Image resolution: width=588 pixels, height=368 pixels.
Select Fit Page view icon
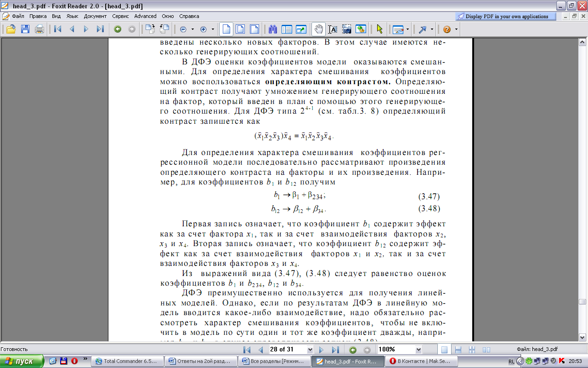(240, 29)
